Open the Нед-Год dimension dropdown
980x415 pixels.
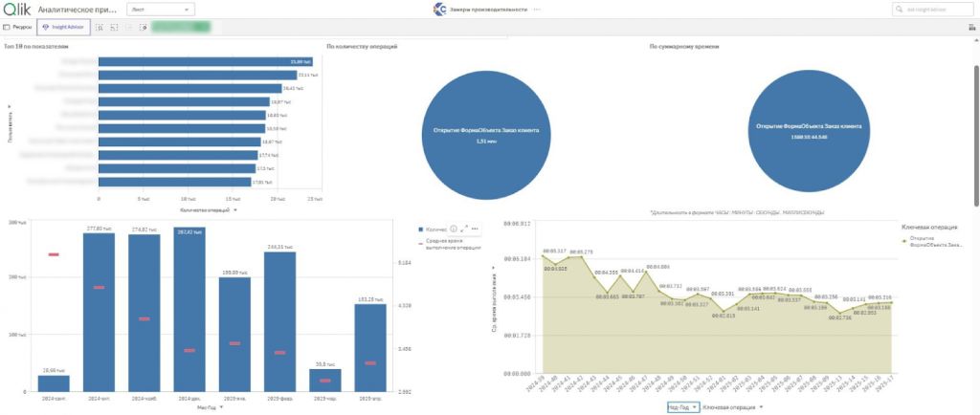pyautogui.click(x=683, y=407)
